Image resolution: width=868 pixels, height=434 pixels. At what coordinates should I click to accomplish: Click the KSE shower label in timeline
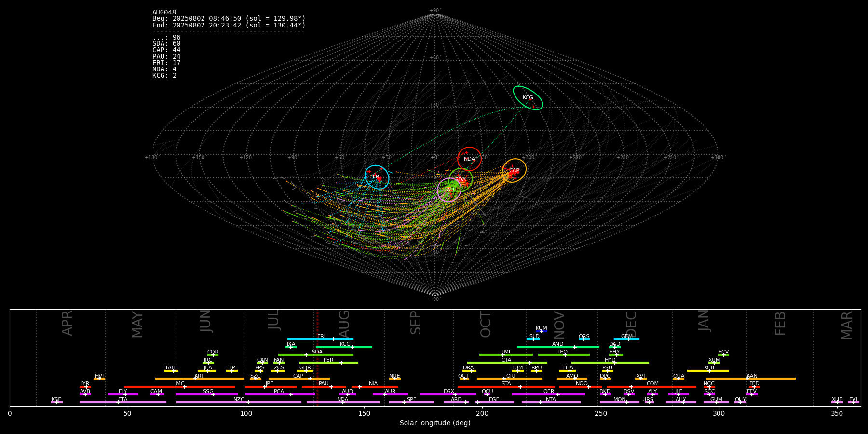click(x=56, y=400)
